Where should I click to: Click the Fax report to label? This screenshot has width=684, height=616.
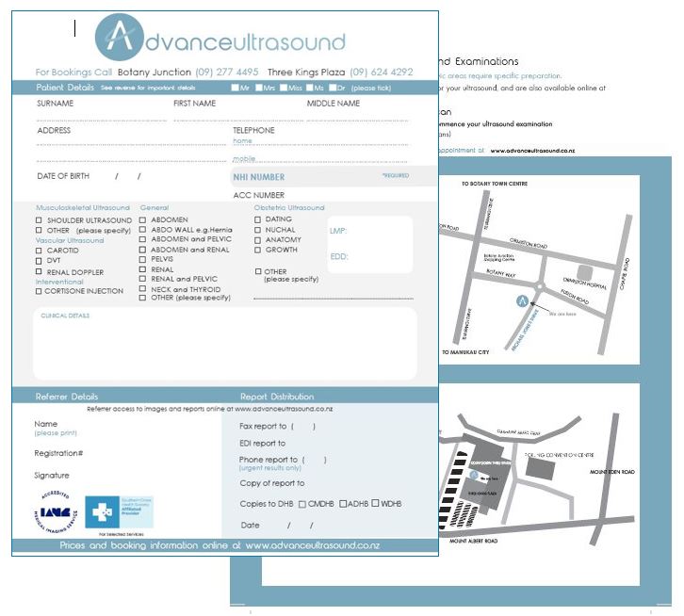[263, 427]
